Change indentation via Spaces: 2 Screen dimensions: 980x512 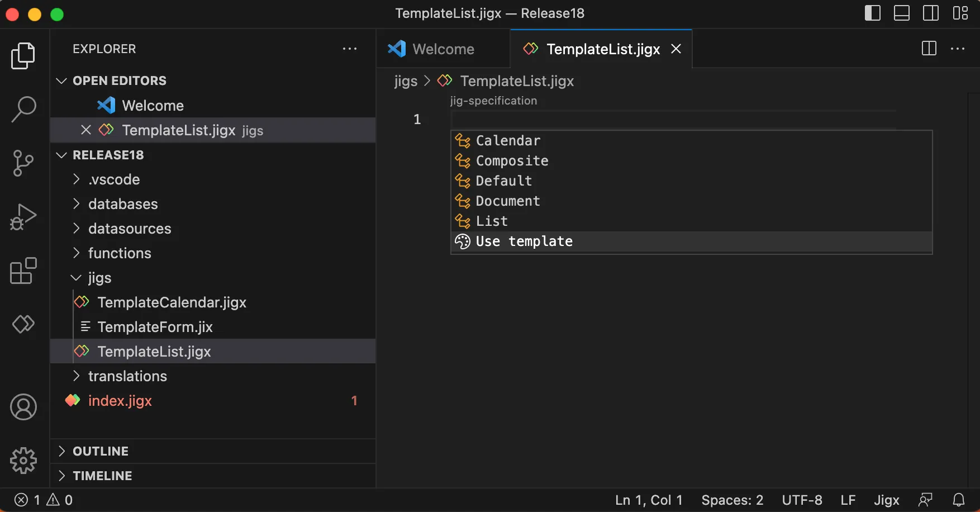[732, 500]
